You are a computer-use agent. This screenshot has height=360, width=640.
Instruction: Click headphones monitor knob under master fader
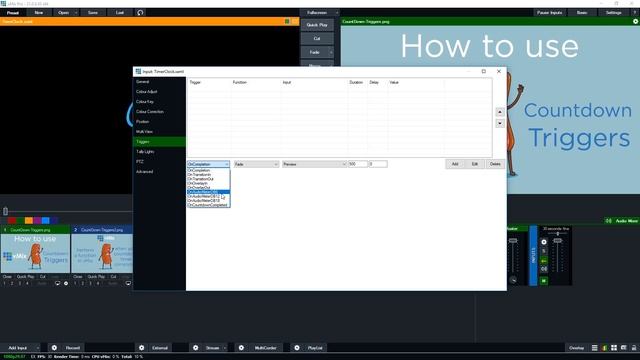(513, 280)
